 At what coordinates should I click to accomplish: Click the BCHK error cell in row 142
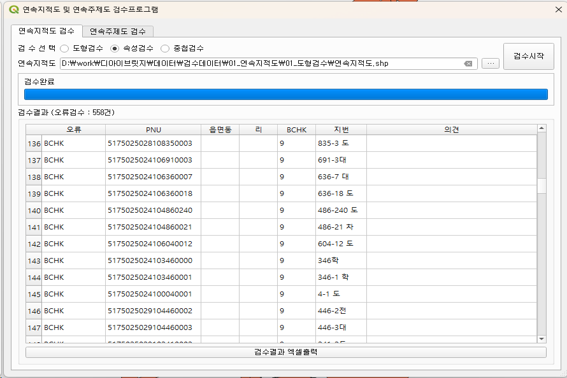click(74, 244)
